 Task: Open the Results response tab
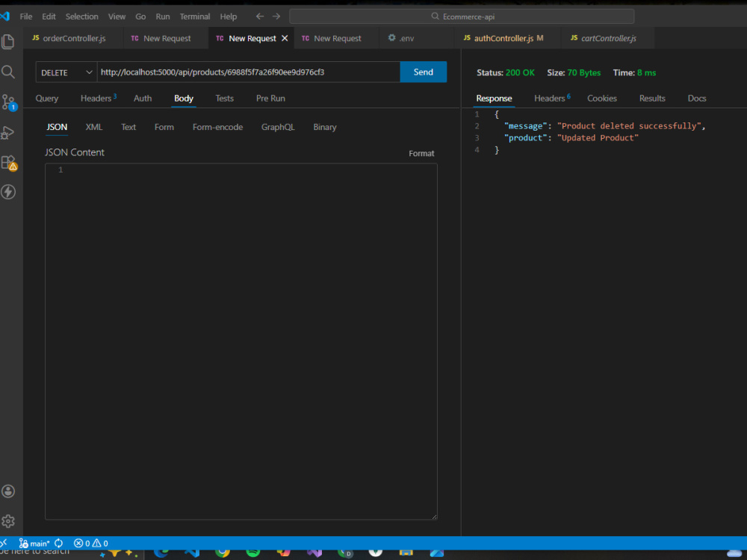click(652, 98)
